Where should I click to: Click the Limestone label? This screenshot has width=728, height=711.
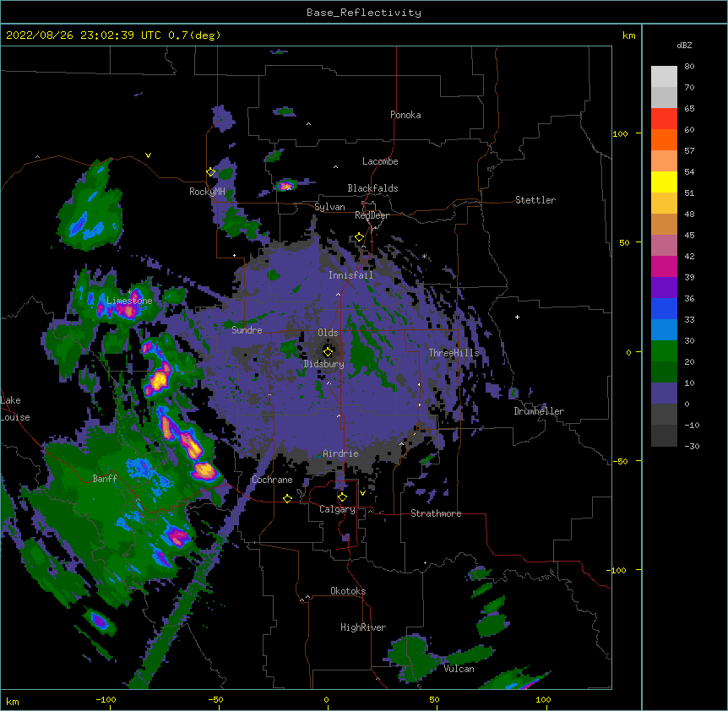tap(129, 301)
